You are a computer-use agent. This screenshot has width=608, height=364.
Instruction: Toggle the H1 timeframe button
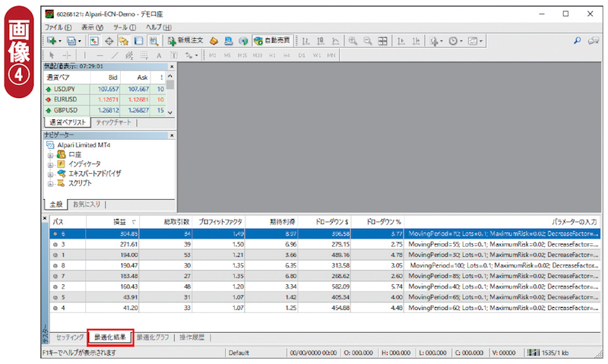[272, 55]
